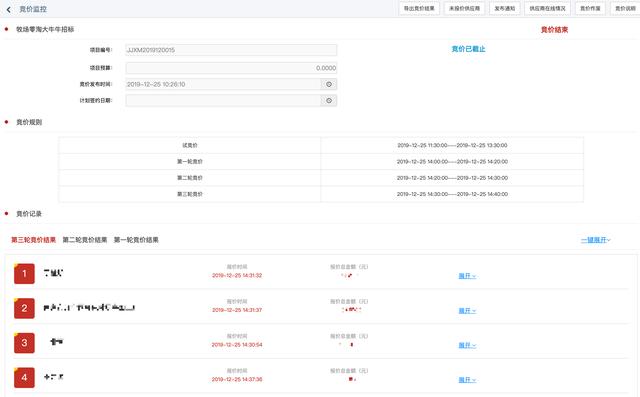Image resolution: width=640 pixels, height=397 pixels.
Task: Click bid time 2019-12-25 14:31:37
Action: pyautogui.click(x=237, y=310)
